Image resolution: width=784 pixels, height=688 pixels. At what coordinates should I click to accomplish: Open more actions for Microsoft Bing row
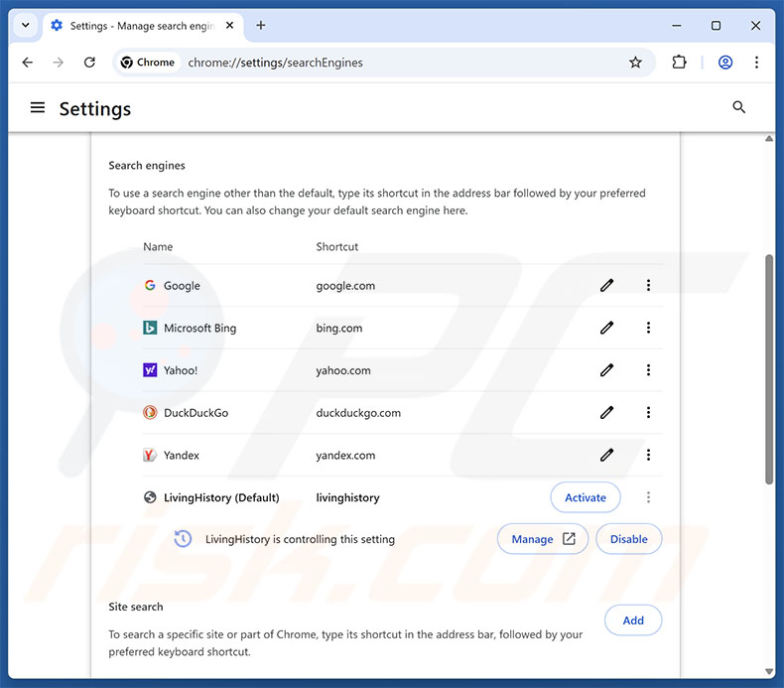pyautogui.click(x=648, y=328)
